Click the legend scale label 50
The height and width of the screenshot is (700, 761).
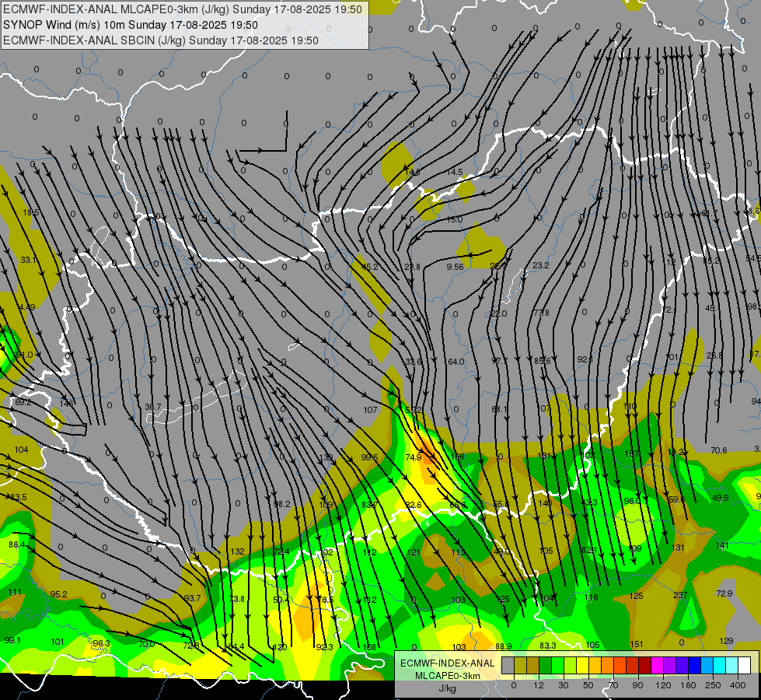[x=588, y=685]
